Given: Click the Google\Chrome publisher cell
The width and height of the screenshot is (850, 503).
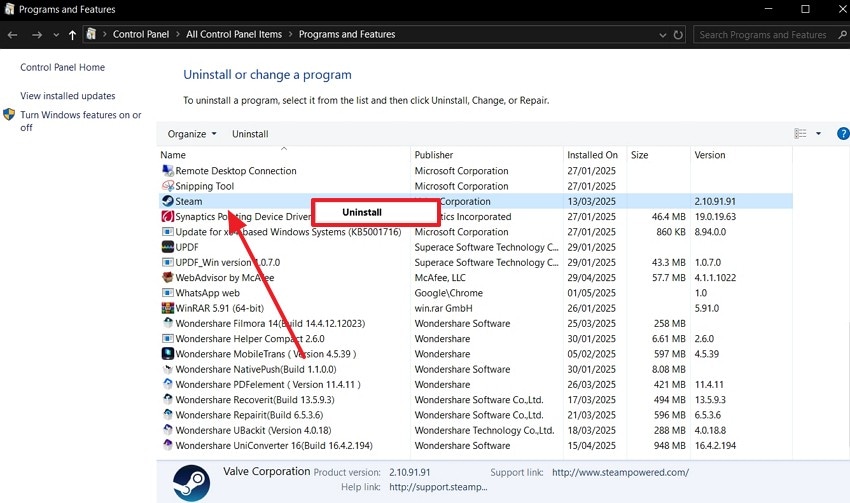Looking at the screenshot, I should click(x=448, y=293).
